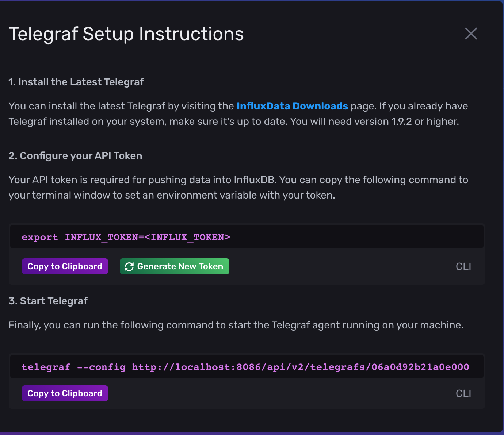Select the telegraf --config command text
This screenshot has width=504, height=435.
[245, 367]
